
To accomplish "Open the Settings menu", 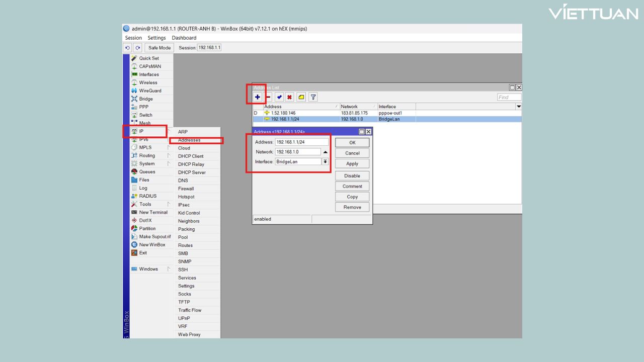I will click(156, 38).
